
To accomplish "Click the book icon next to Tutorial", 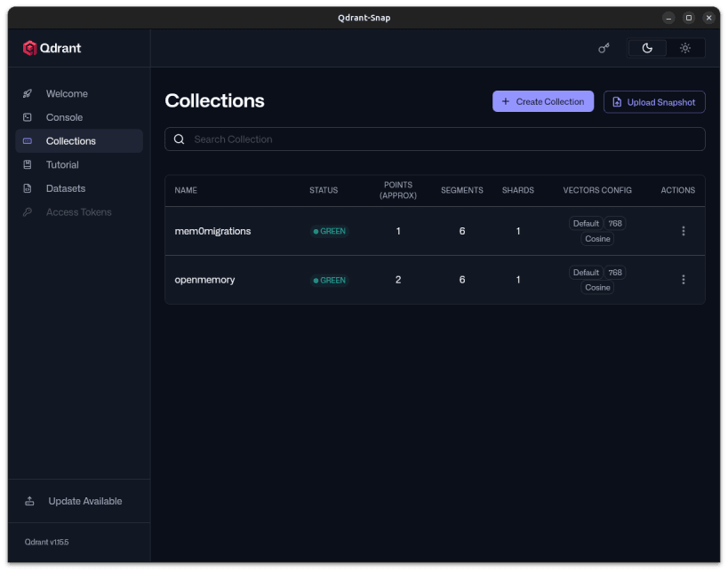I will pyautogui.click(x=28, y=164).
